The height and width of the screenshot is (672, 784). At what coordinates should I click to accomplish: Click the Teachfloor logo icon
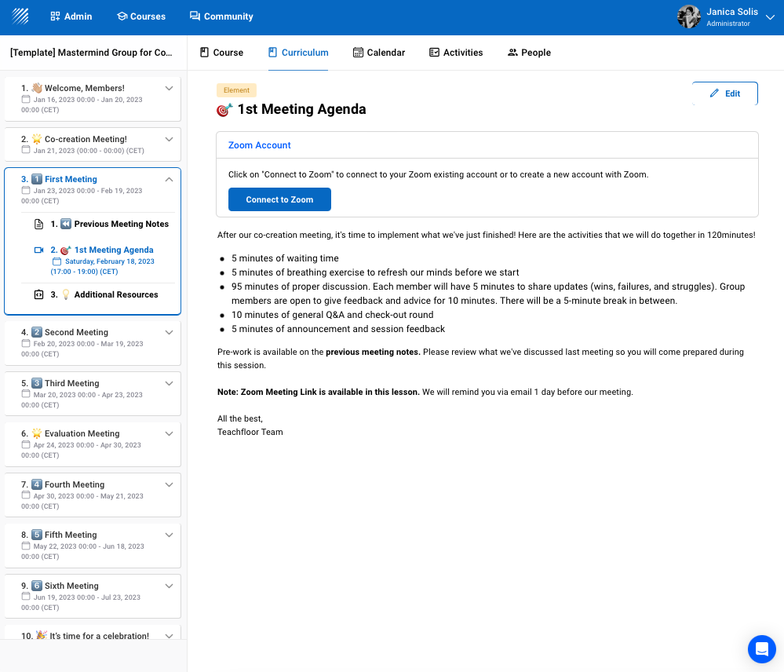[x=20, y=16]
